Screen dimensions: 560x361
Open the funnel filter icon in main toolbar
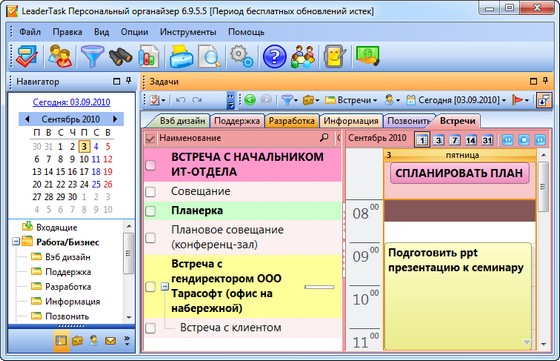coord(92,56)
